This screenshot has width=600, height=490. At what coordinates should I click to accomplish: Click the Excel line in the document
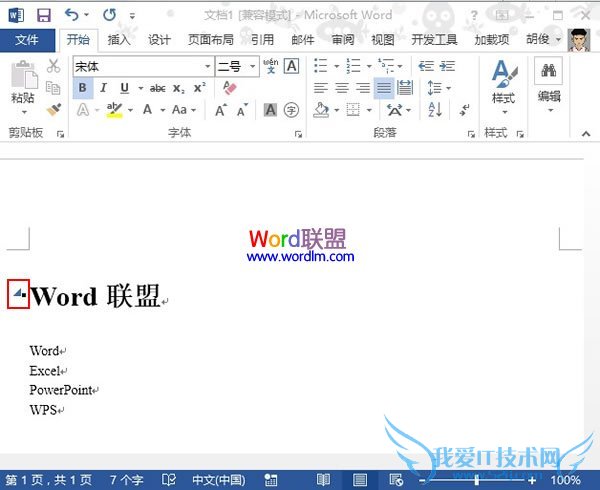(x=45, y=370)
